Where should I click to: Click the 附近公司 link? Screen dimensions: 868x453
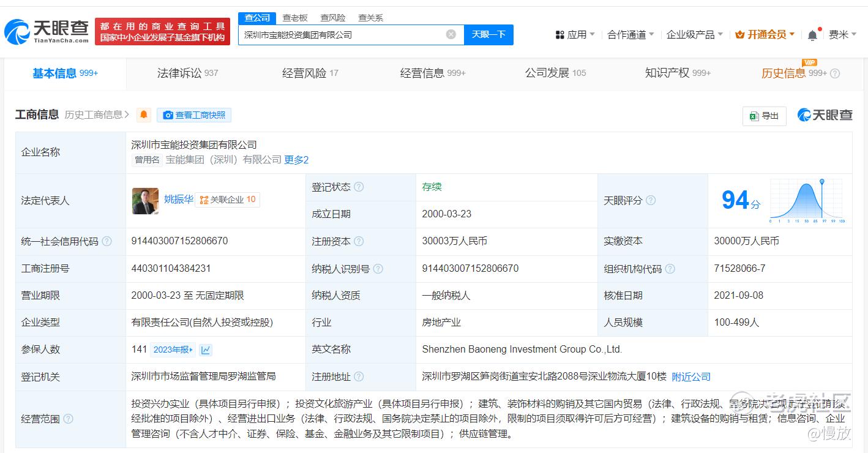tap(691, 376)
